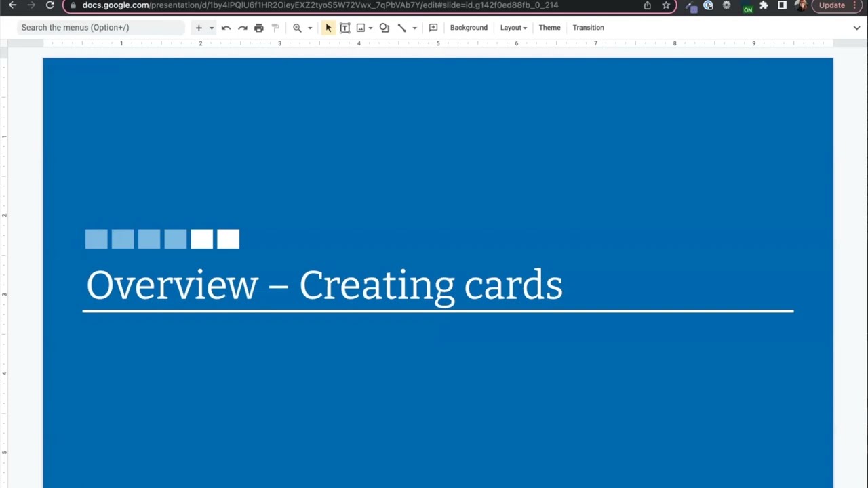Click the Search the menus field
The width and height of the screenshot is (868, 488).
pyautogui.click(x=100, y=28)
